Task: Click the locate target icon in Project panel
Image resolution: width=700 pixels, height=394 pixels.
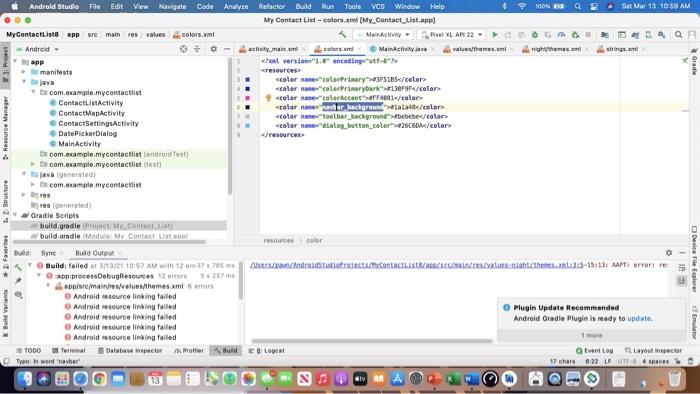Action: (183, 49)
